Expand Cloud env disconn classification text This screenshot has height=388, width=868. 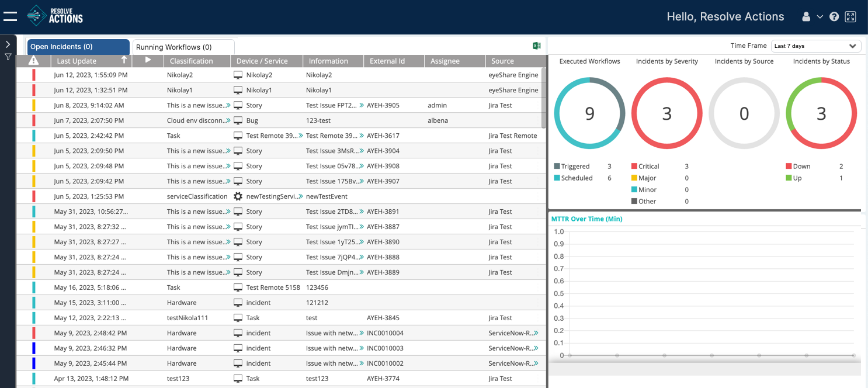coord(228,120)
